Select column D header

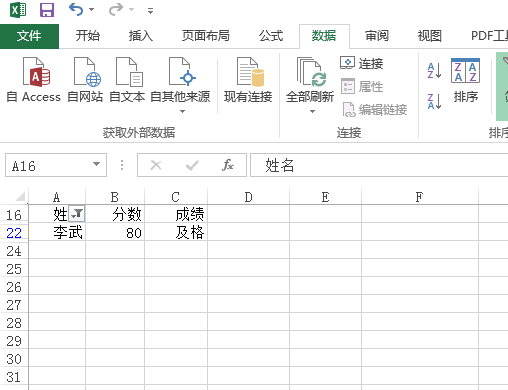248,197
